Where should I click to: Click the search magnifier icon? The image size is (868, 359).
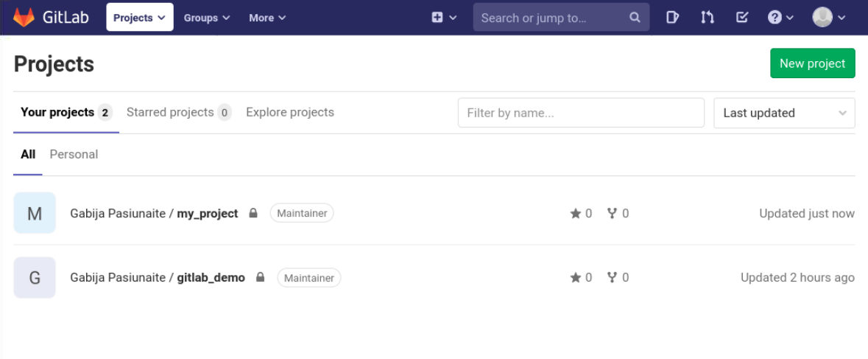coord(635,18)
